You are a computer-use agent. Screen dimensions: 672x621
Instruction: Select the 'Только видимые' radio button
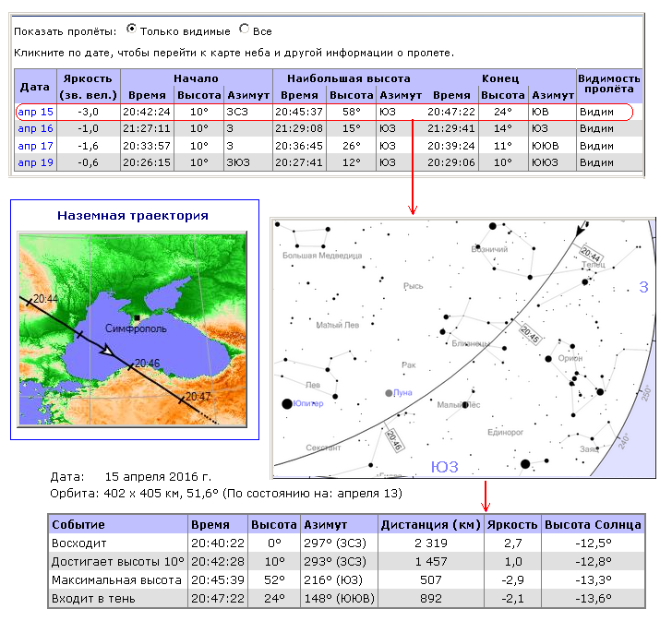click(131, 30)
